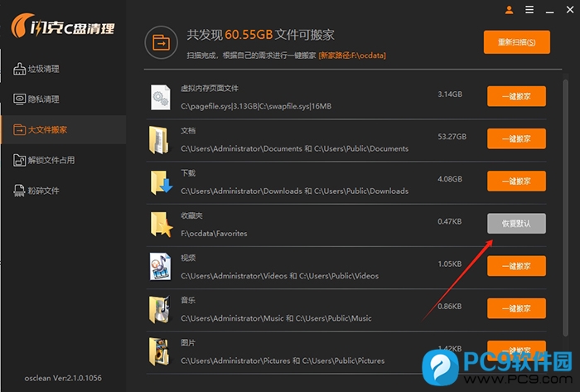
Task: Click the pagefile.sys path text
Action: 256,106
